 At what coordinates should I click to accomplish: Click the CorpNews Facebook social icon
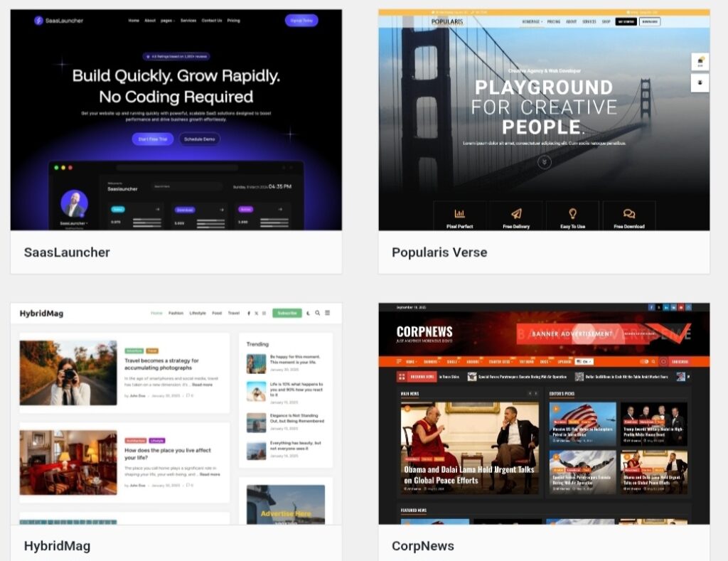651,307
